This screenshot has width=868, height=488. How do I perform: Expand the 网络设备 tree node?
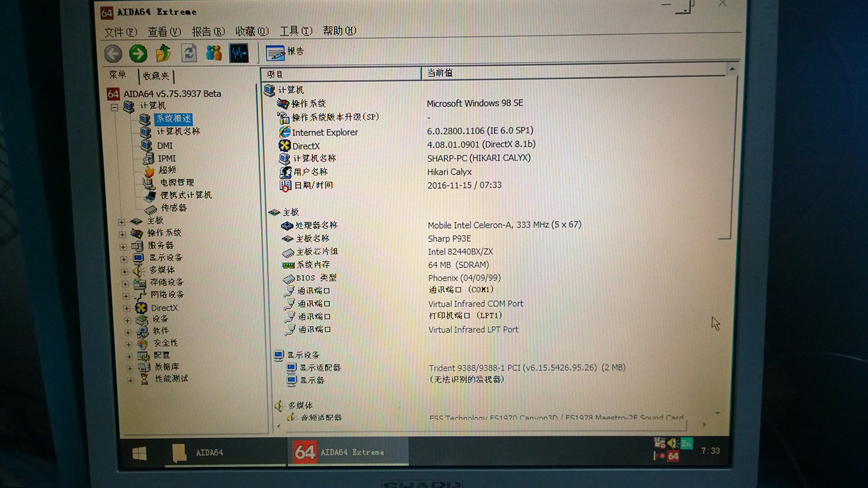coord(125,295)
